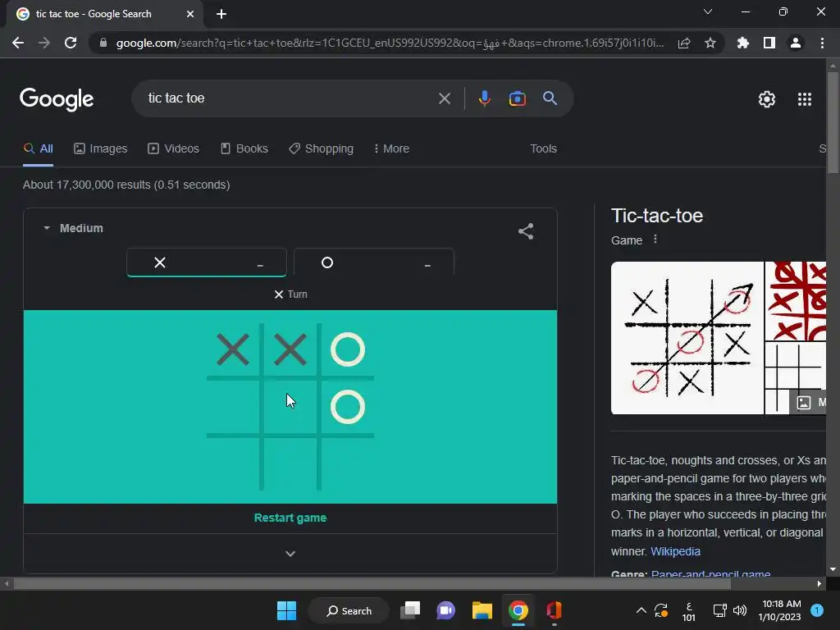Switch to the Videos tab
The width and height of the screenshot is (840, 630).
pyautogui.click(x=174, y=148)
